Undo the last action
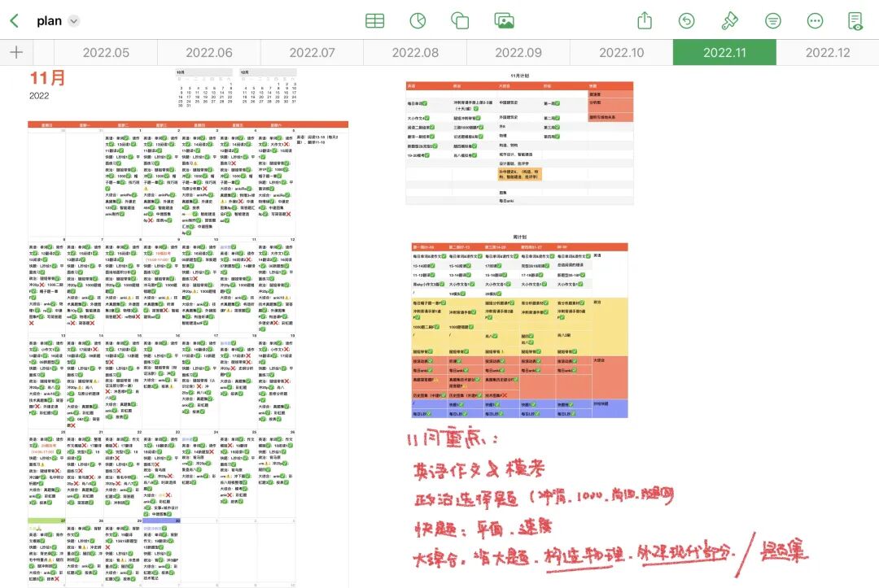Image resolution: width=879 pixels, height=588 pixels. click(687, 21)
